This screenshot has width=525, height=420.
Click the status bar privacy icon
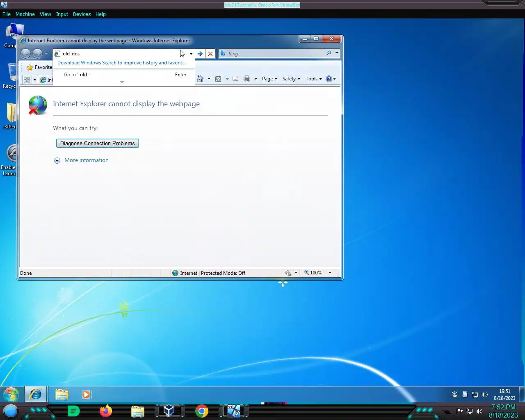[288, 273]
